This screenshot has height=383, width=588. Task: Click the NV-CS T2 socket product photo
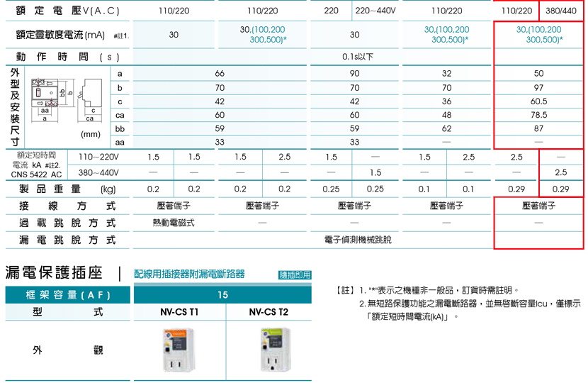point(276,350)
